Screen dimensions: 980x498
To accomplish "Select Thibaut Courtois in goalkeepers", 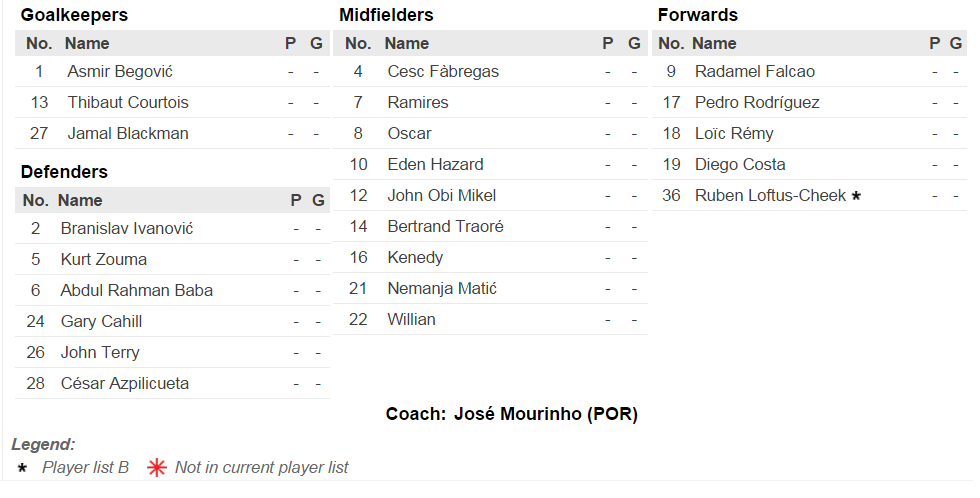I will click(128, 103).
